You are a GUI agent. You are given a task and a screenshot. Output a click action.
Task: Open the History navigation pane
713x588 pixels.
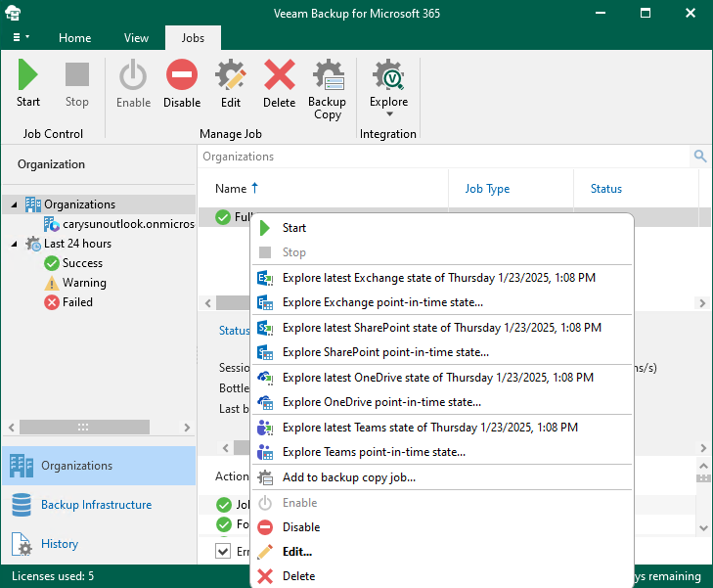point(99,544)
